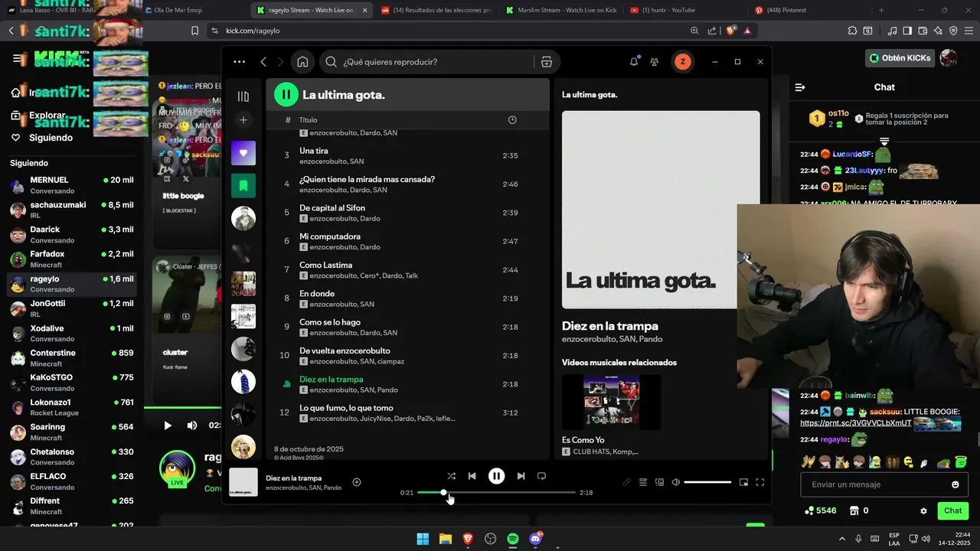Open the Spotify queue icon
The width and height of the screenshot is (980, 551).
(x=643, y=482)
